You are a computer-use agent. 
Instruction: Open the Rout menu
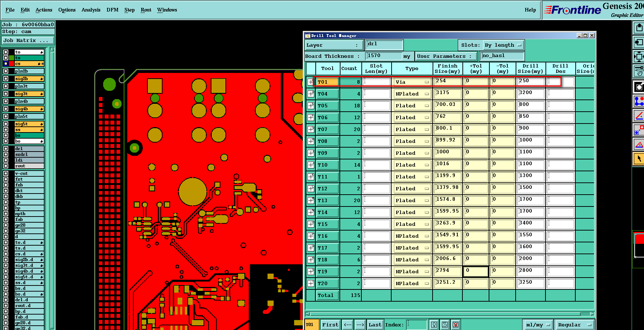[x=146, y=10]
